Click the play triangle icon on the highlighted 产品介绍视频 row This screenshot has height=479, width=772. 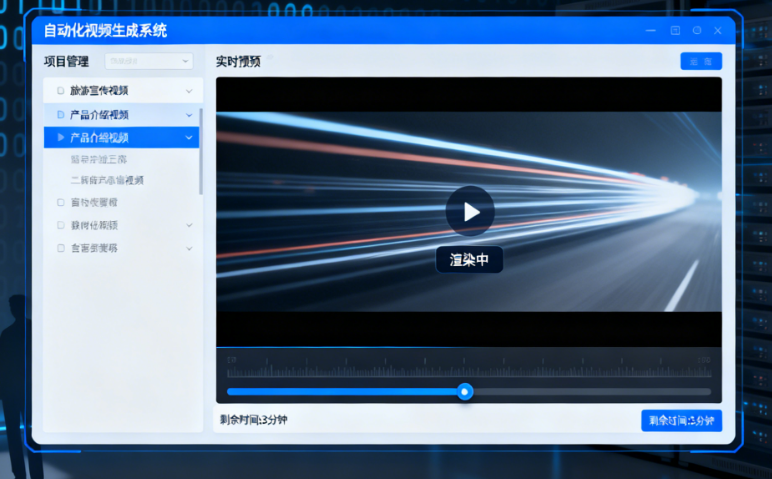(x=61, y=137)
